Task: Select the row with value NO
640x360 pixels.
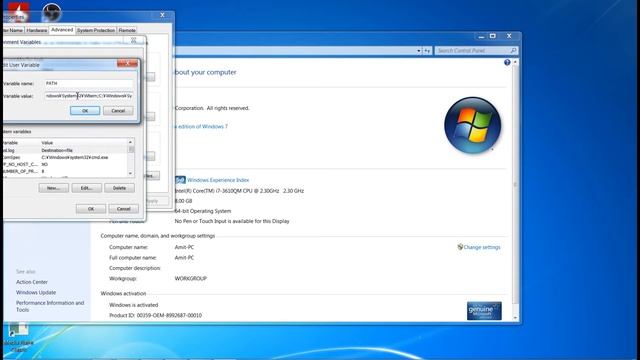Action: coord(64,164)
